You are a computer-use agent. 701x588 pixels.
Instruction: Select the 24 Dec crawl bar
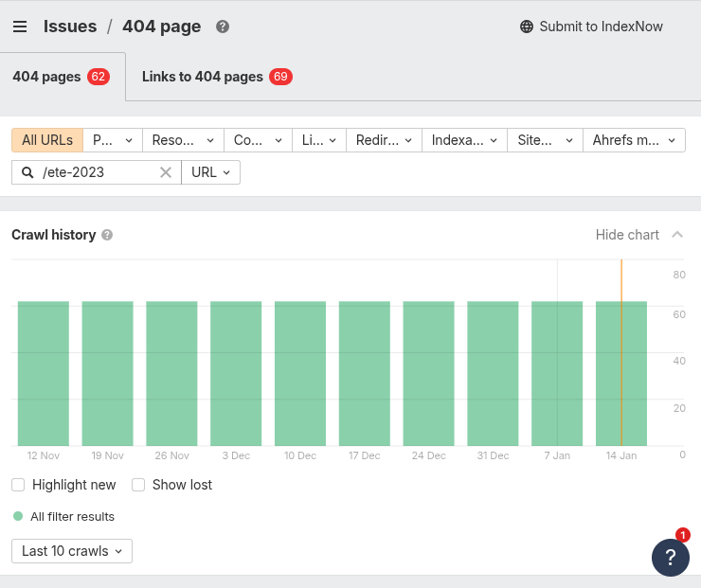(x=429, y=373)
